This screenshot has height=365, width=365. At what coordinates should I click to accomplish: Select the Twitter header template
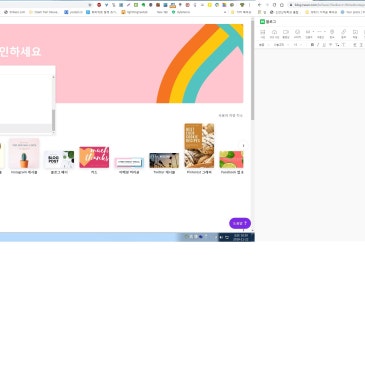coord(164,161)
